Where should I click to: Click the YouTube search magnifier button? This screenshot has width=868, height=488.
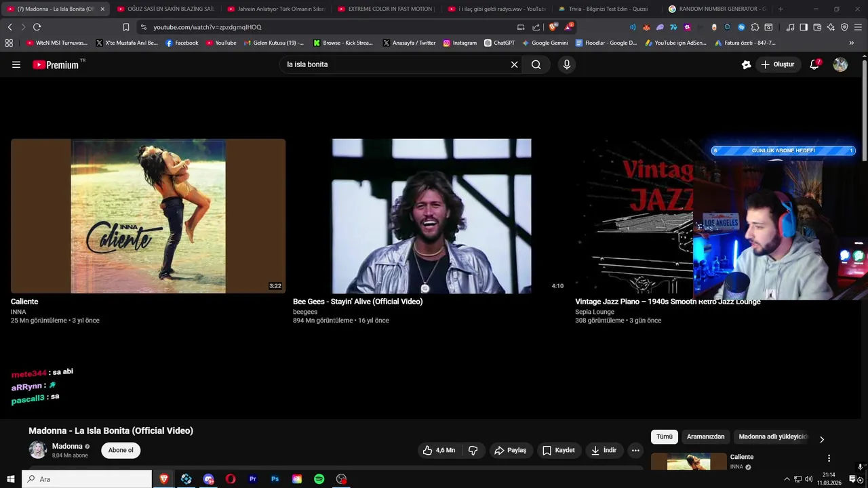(536, 64)
